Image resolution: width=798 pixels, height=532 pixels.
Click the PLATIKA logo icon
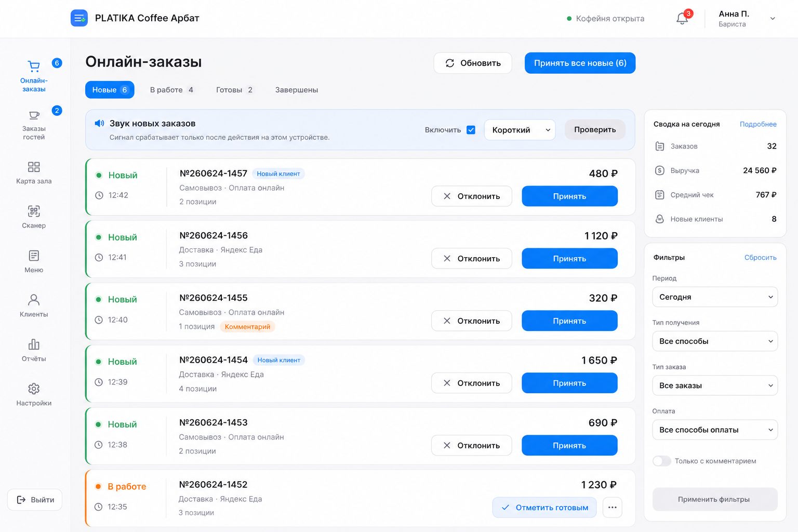[x=79, y=18]
